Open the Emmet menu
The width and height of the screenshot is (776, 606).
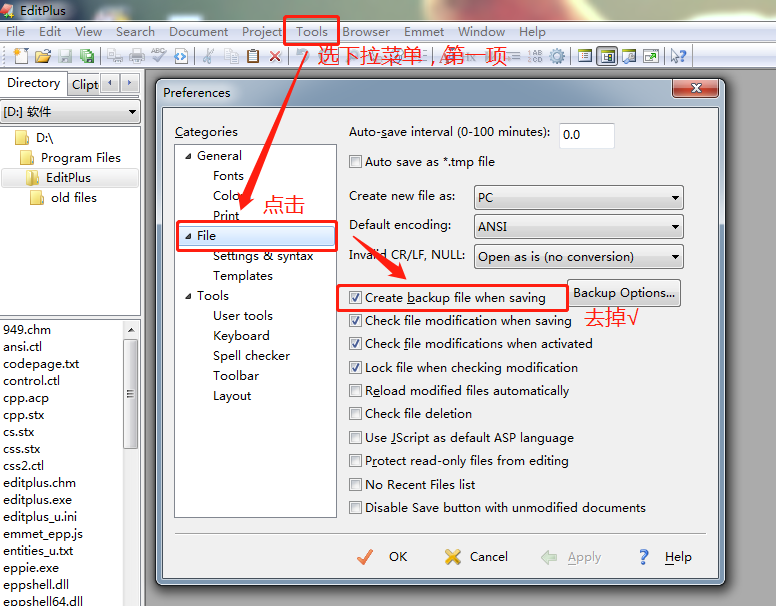[x=424, y=32]
